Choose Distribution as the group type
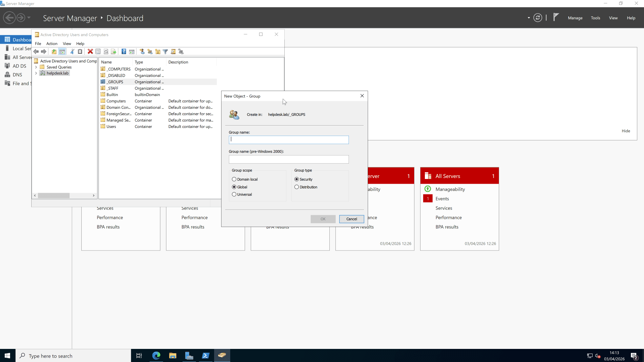Image resolution: width=644 pixels, height=362 pixels. [297, 187]
